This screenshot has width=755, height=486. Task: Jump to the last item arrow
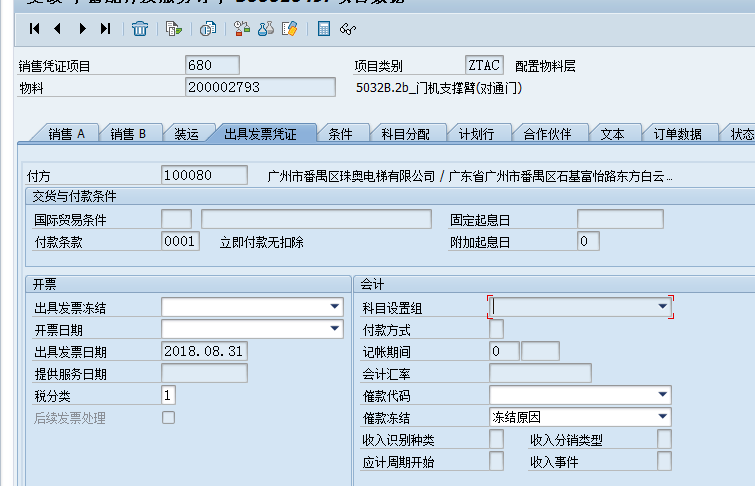[105, 29]
